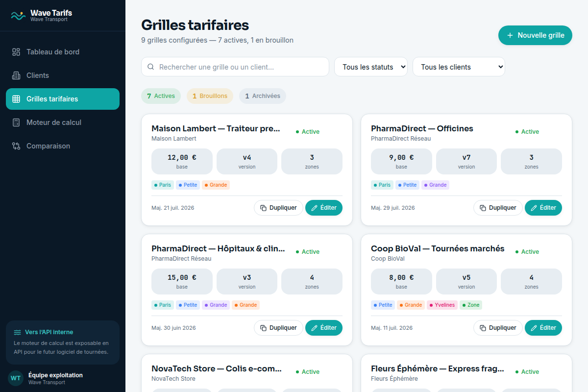The image size is (588, 392).
Task: Open Fleurs Éphémère — Express card title
Action: 438,368
